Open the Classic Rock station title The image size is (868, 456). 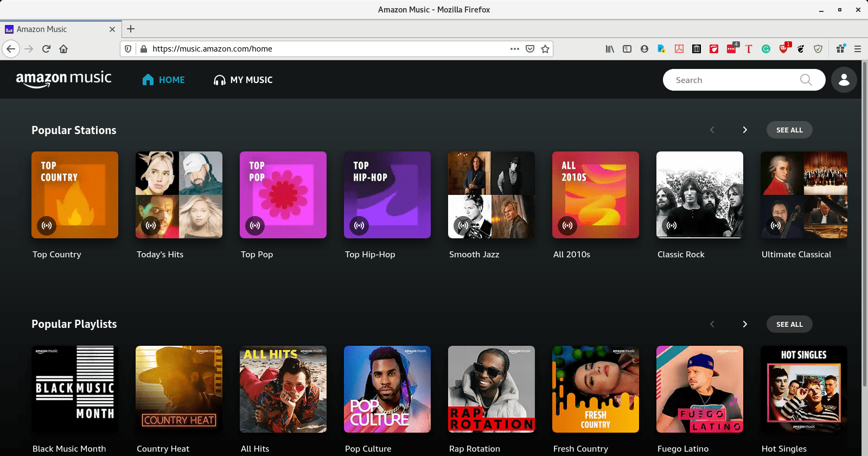click(681, 255)
